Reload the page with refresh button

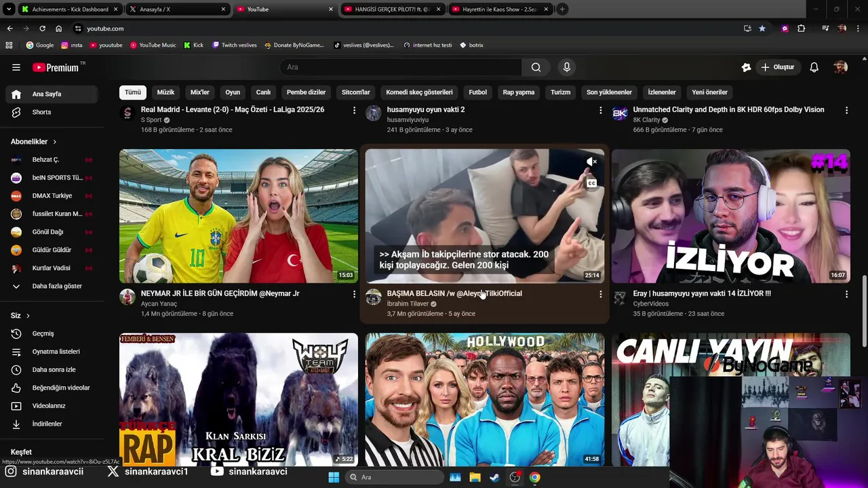(42, 28)
